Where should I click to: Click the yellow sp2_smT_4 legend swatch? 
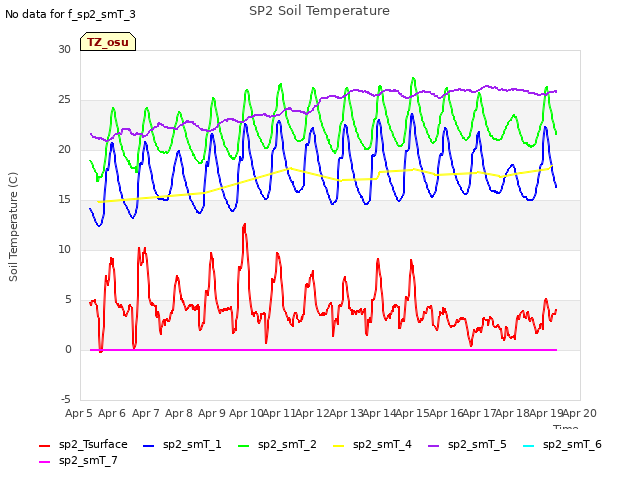339,446
